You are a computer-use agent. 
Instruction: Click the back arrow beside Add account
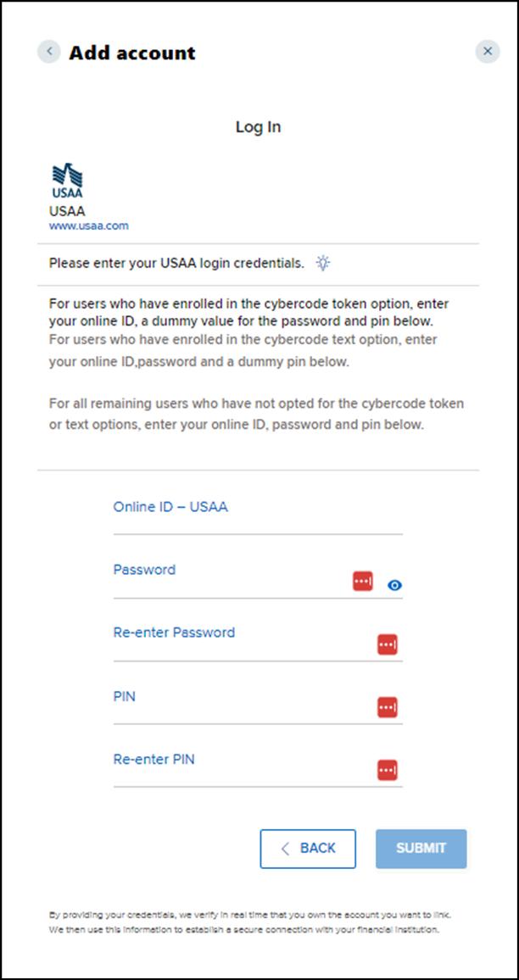pyautogui.click(x=49, y=52)
